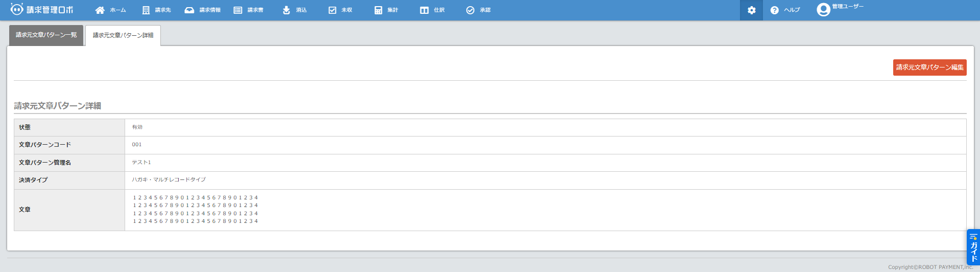Click the 承認 circled checkmark icon
Screen dimensions: 980x272
470,10
